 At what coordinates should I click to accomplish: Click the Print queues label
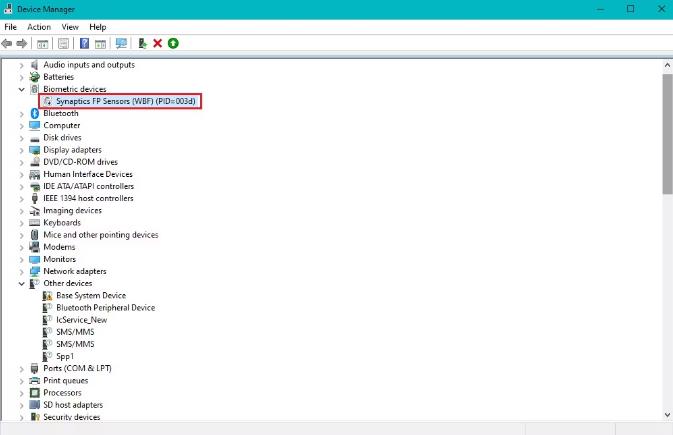66,381
